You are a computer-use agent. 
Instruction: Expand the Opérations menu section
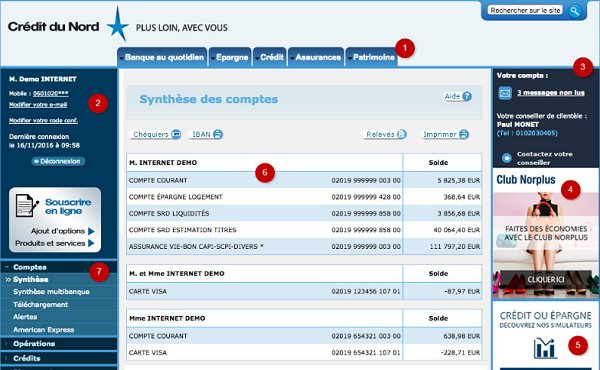tap(59, 344)
